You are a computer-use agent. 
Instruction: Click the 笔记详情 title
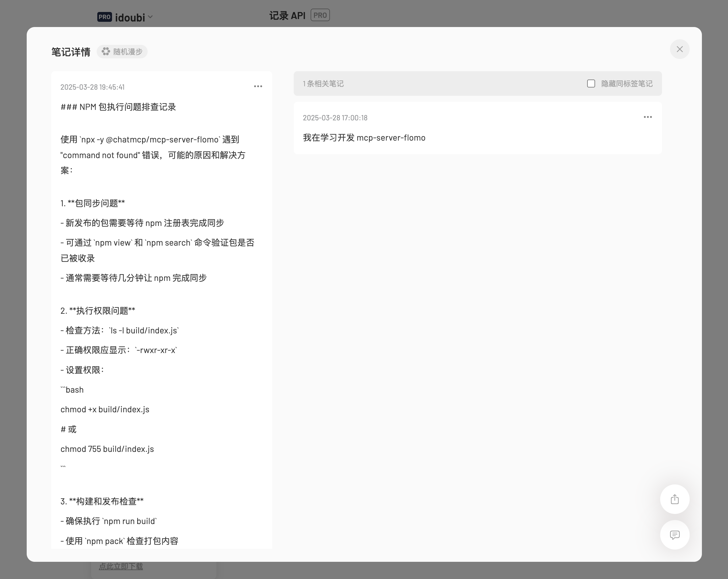coord(71,52)
